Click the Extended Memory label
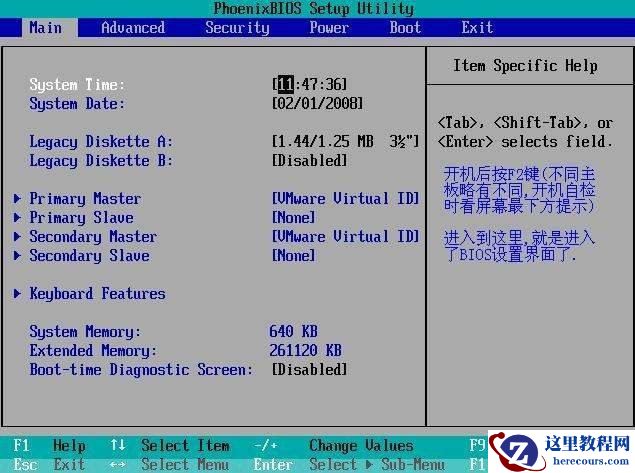 (93, 351)
